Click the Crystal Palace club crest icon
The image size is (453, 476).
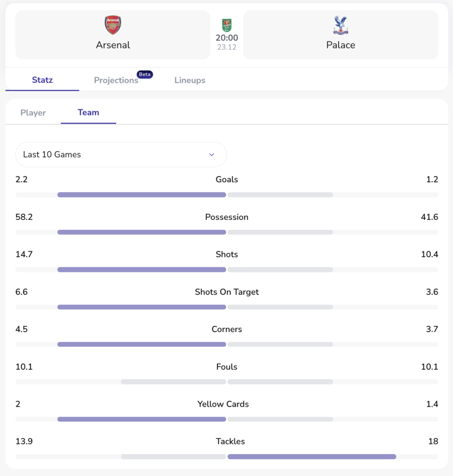(x=341, y=25)
